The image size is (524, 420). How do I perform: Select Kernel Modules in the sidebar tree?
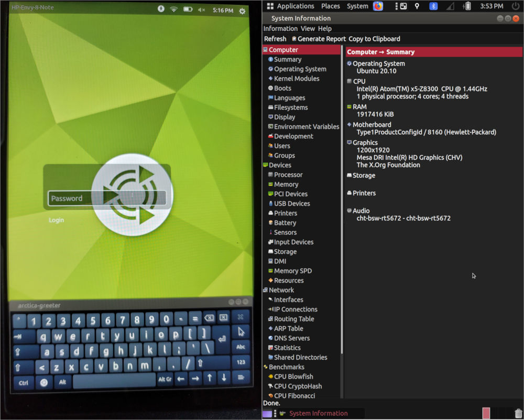click(x=294, y=79)
